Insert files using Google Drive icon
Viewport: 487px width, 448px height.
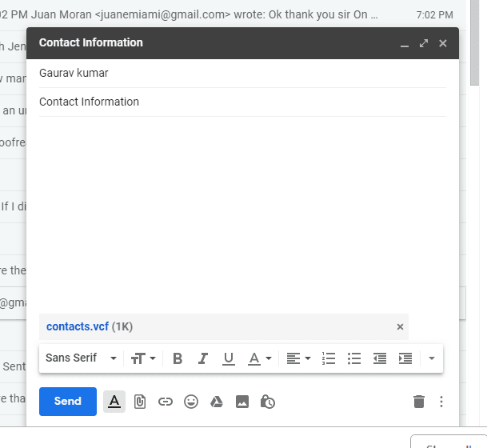point(217,402)
